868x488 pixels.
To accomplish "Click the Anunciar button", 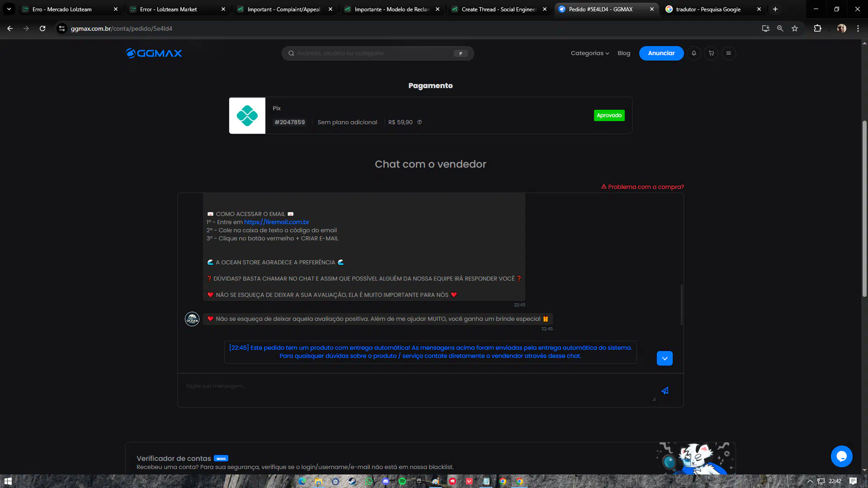I will pyautogui.click(x=661, y=53).
